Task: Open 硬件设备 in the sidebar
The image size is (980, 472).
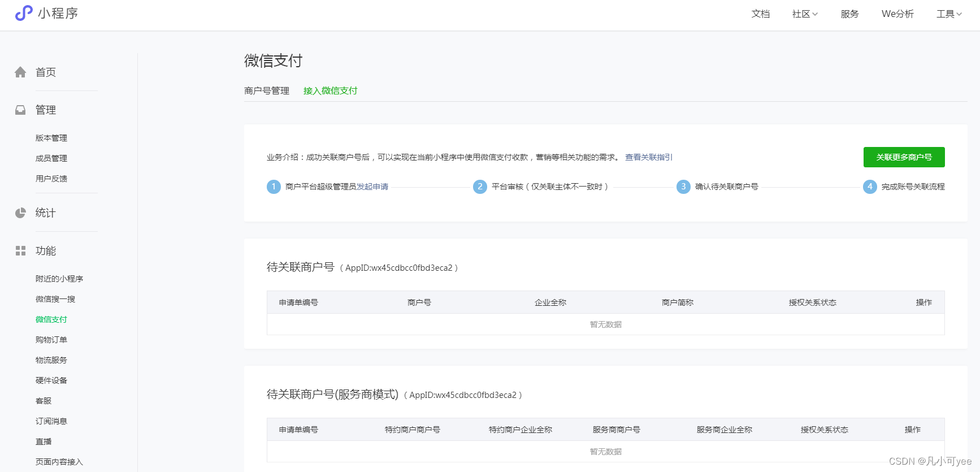Action: [51, 380]
